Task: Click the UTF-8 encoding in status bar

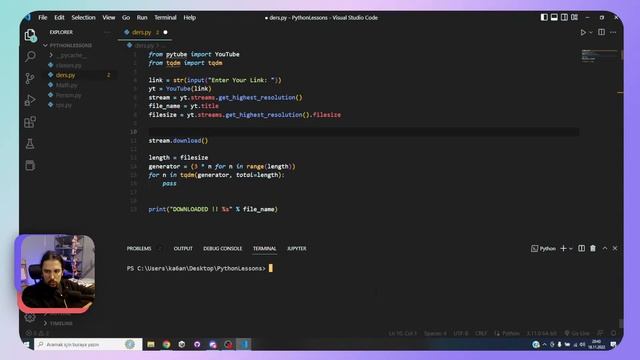Action: [461, 333]
